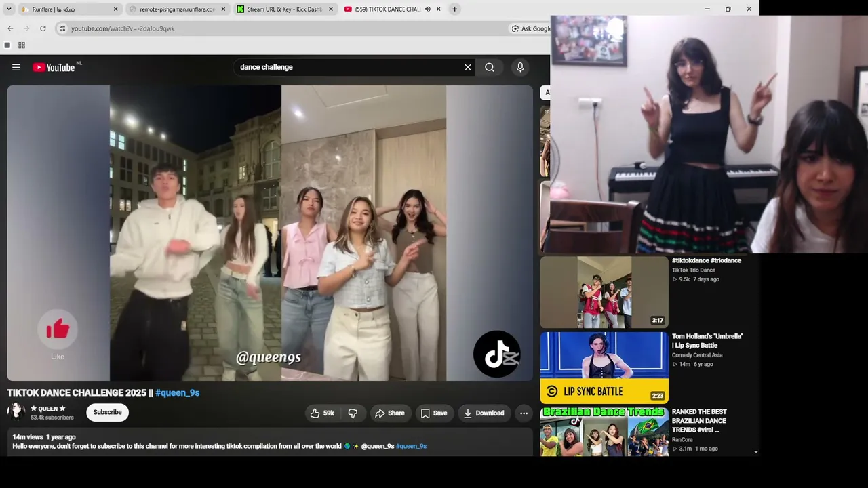Open the RANKED THE BEST BRAZILIAN DANCE title
The image size is (868, 488).
699,421
